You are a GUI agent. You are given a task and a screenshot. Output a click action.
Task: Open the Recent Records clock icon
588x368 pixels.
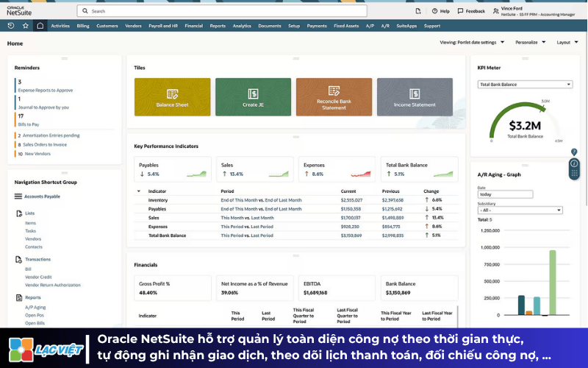point(10,26)
